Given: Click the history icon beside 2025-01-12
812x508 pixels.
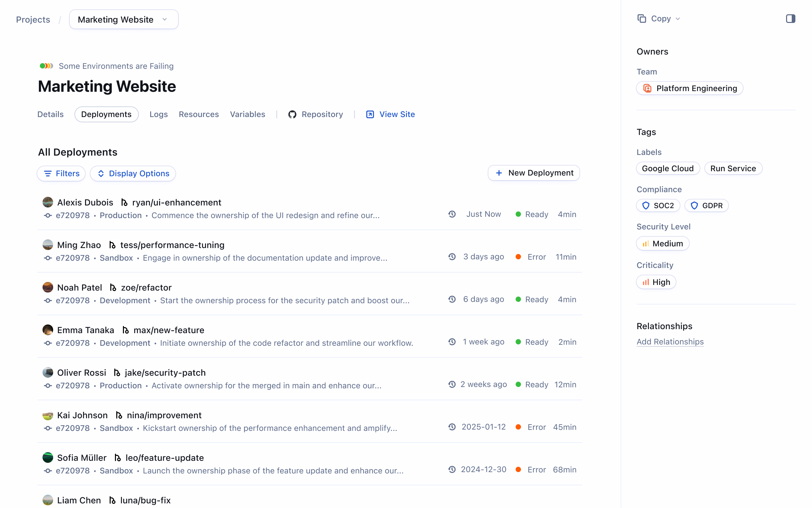Looking at the screenshot, I should [452, 427].
